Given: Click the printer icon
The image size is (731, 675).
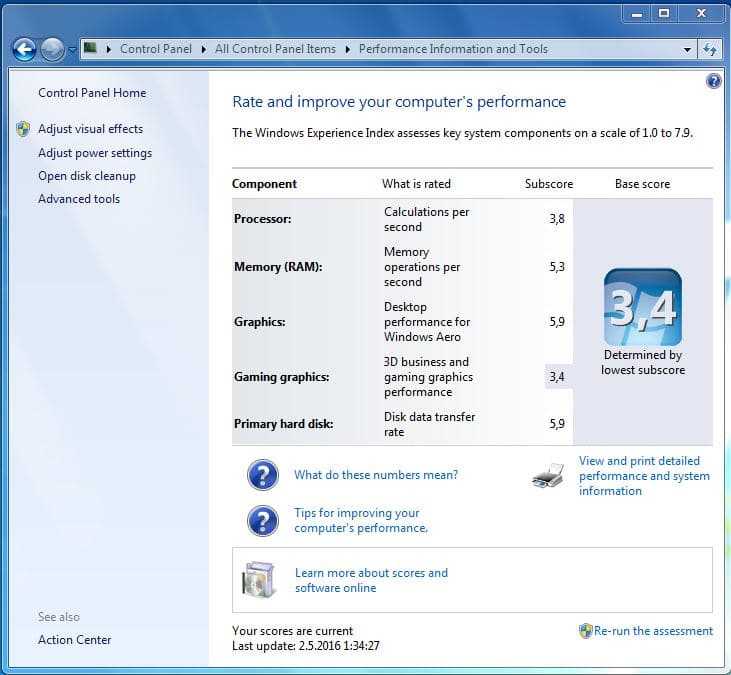Looking at the screenshot, I should point(548,475).
